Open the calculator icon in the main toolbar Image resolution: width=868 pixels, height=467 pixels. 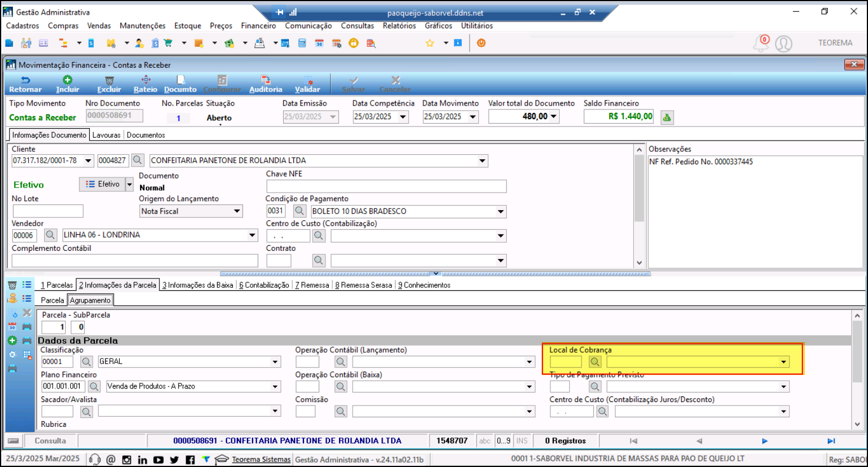tap(302, 43)
